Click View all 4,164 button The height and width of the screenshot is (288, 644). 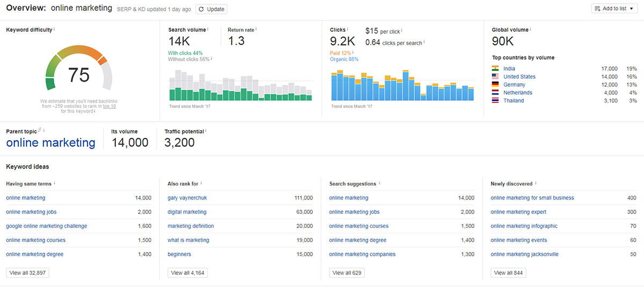(187, 273)
